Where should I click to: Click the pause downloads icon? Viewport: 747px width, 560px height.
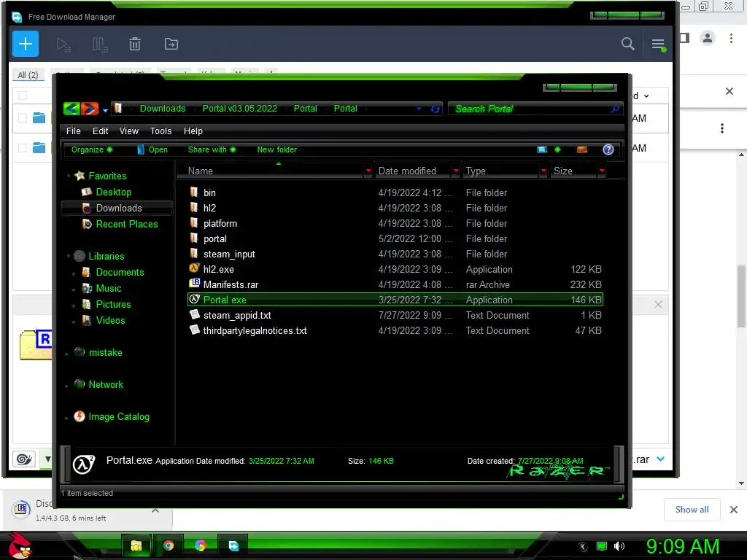[x=100, y=44]
